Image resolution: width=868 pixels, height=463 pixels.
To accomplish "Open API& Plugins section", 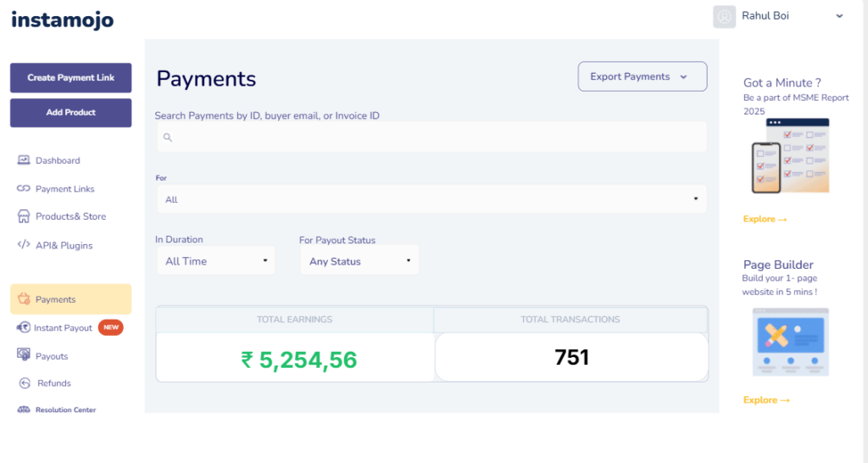I will (64, 245).
